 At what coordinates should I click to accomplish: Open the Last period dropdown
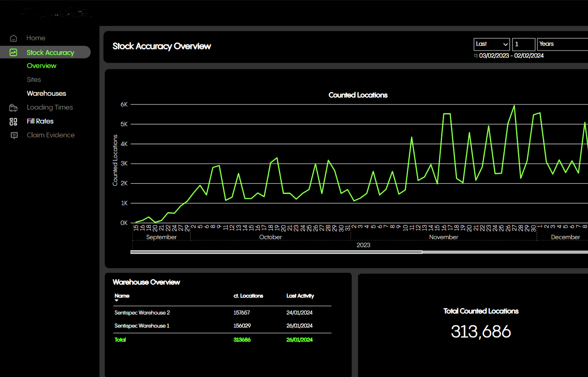pyautogui.click(x=492, y=44)
